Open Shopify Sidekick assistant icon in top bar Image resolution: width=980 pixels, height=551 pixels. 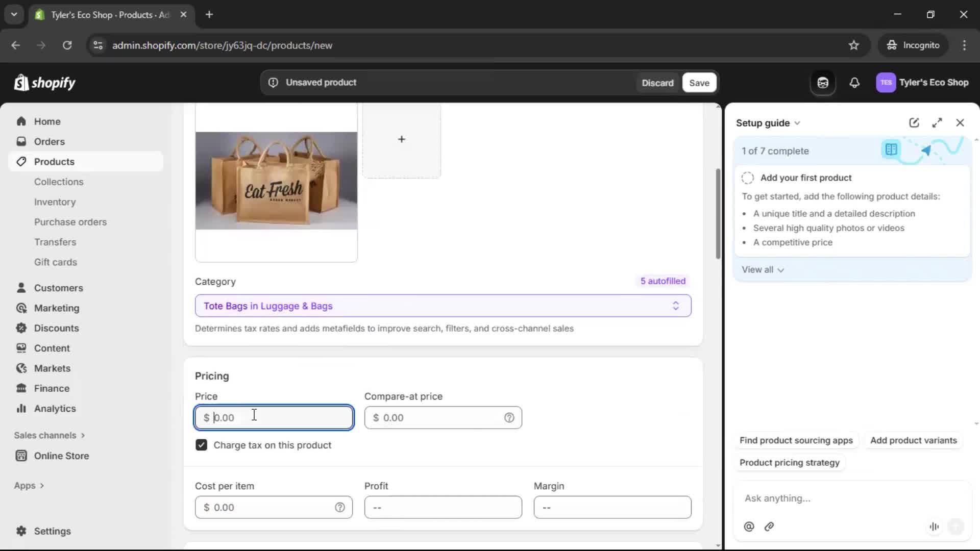tap(823, 83)
